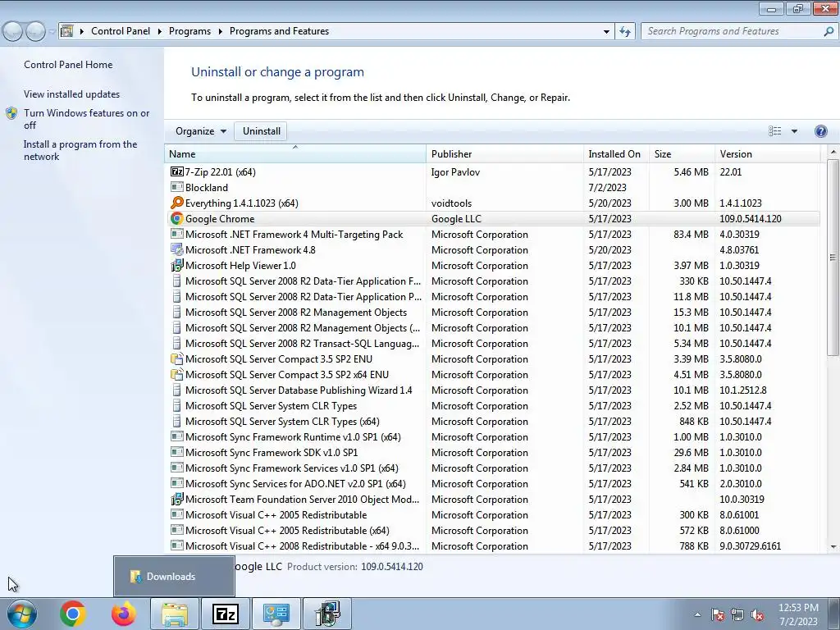Expand the arrow before Control Panel breadcrumb
This screenshot has height=630, width=840.
[82, 32]
